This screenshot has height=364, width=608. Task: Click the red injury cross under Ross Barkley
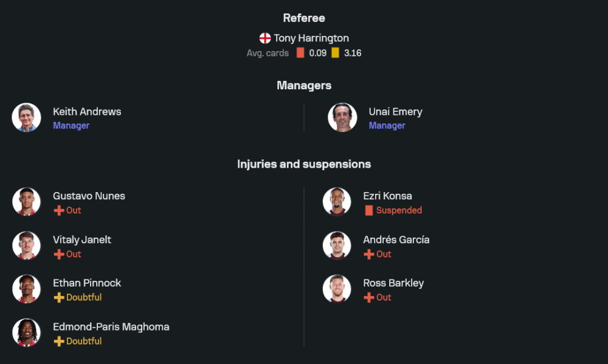pos(368,297)
